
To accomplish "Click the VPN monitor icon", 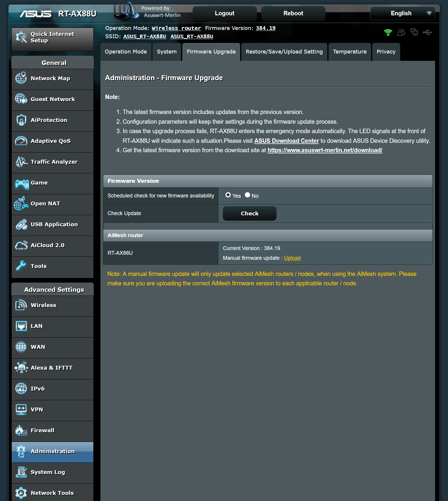I will point(21,409).
